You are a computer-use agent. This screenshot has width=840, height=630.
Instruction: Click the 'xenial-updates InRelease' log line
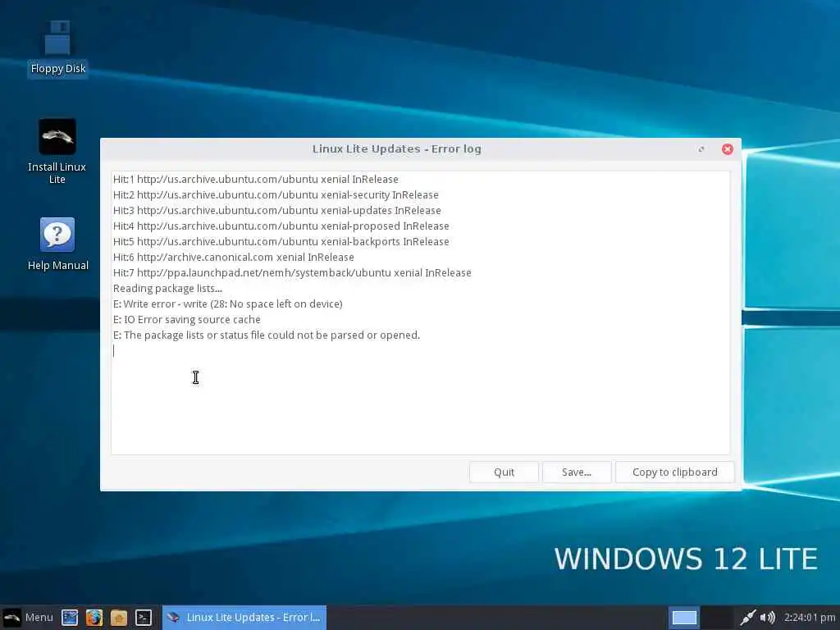tap(277, 210)
